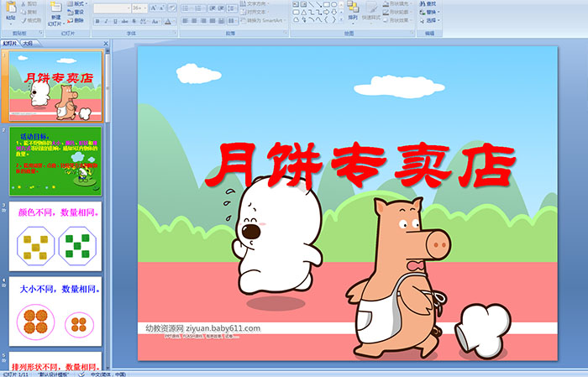Select the line shape in gallery
The image size is (588, 377).
point(312,4)
